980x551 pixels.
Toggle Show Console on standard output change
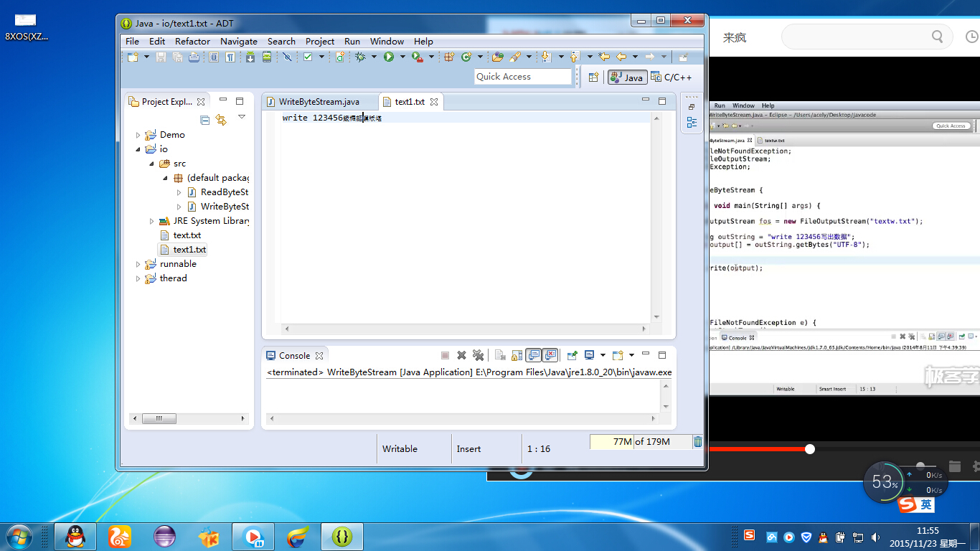tap(533, 355)
